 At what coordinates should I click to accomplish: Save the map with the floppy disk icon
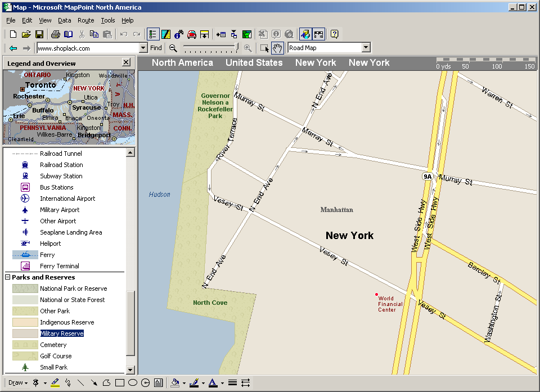(x=39, y=34)
